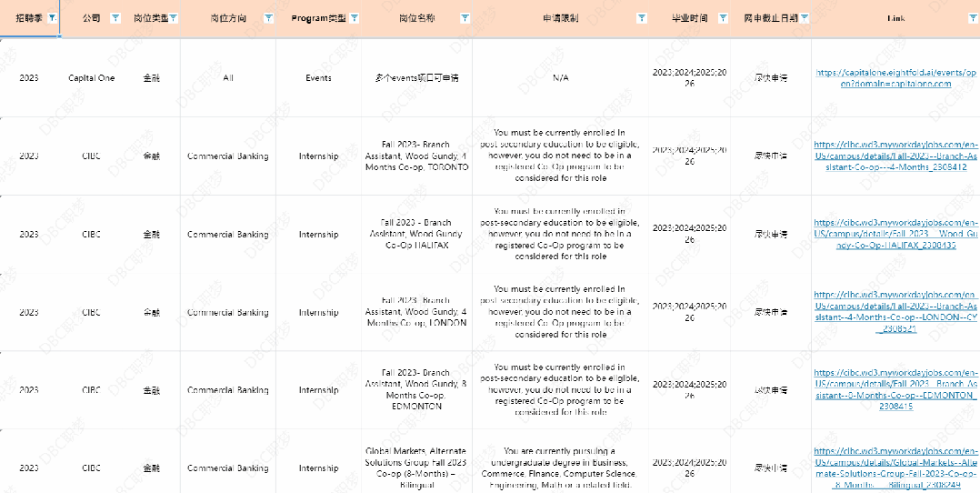Select the 毕业时间 header cell
Image resolution: width=980 pixels, height=493 pixels.
point(690,18)
